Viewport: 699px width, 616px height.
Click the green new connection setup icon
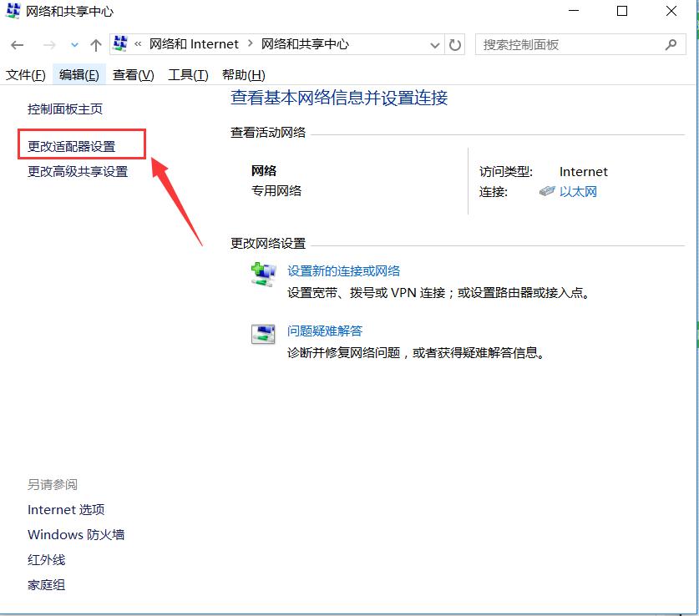262,271
